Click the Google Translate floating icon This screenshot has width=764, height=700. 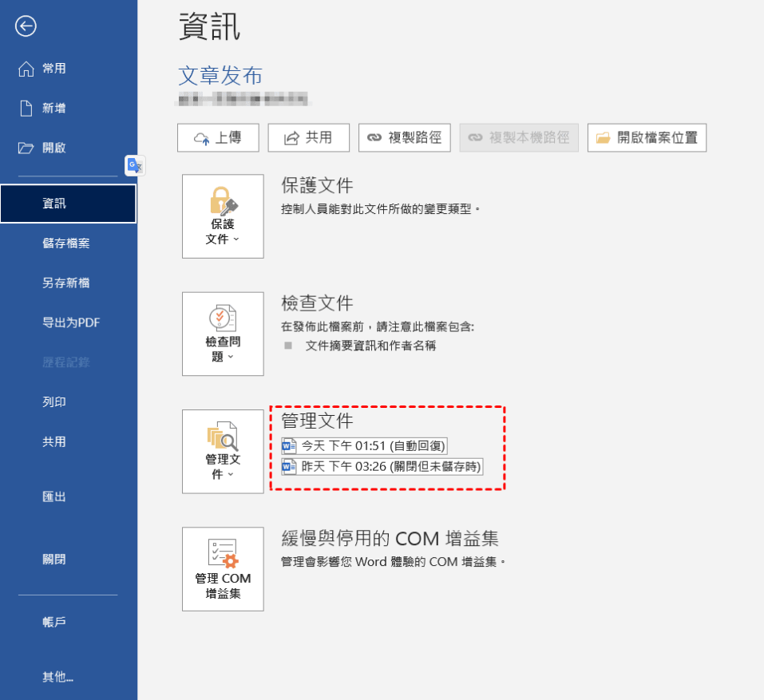pyautogui.click(x=135, y=166)
